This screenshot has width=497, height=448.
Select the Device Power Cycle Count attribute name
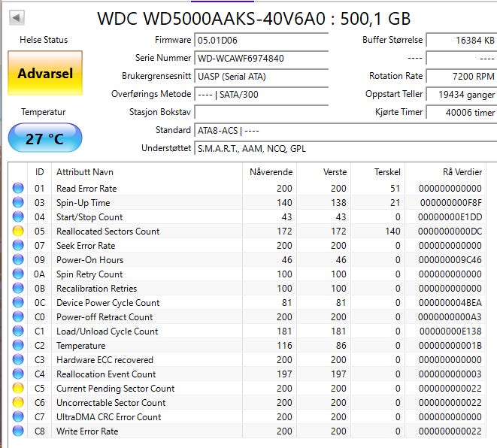click(108, 303)
